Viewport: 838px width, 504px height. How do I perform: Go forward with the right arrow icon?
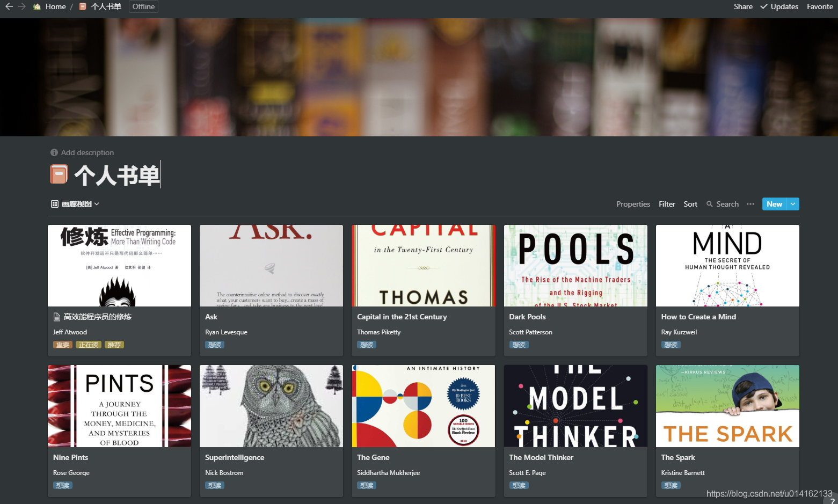tap(22, 6)
